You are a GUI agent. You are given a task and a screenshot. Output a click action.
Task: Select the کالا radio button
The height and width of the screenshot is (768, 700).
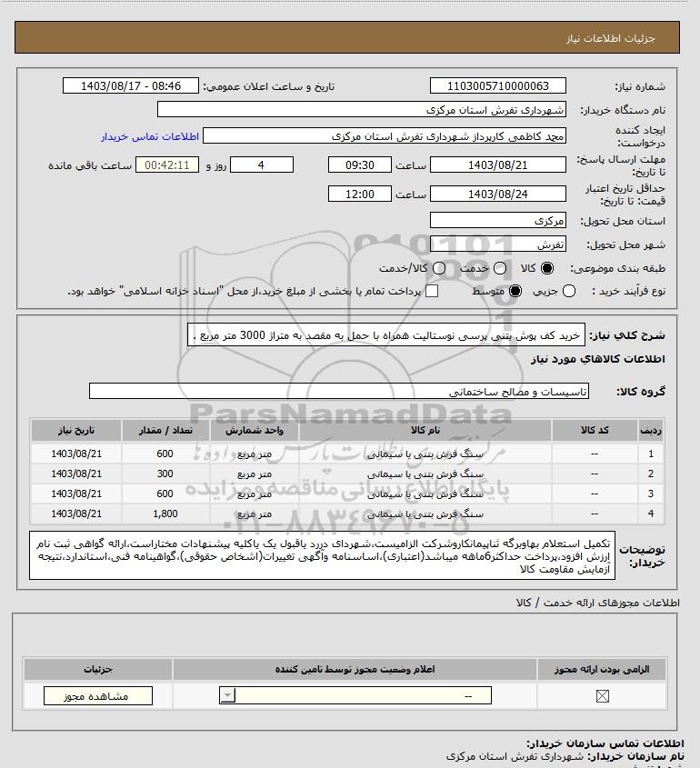pyautogui.click(x=546, y=268)
